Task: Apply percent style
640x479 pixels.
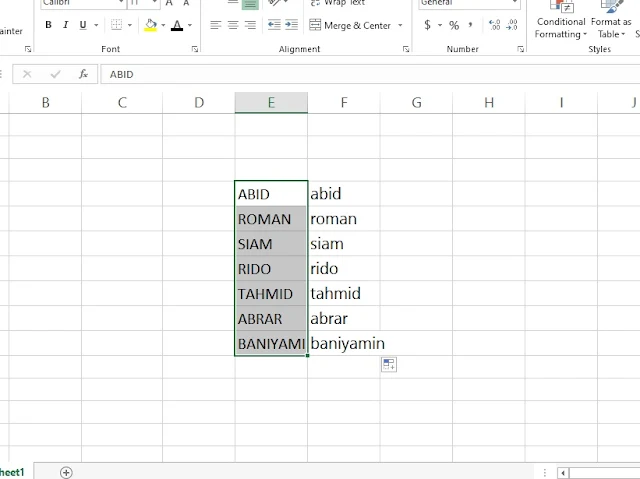Action: click(x=454, y=25)
